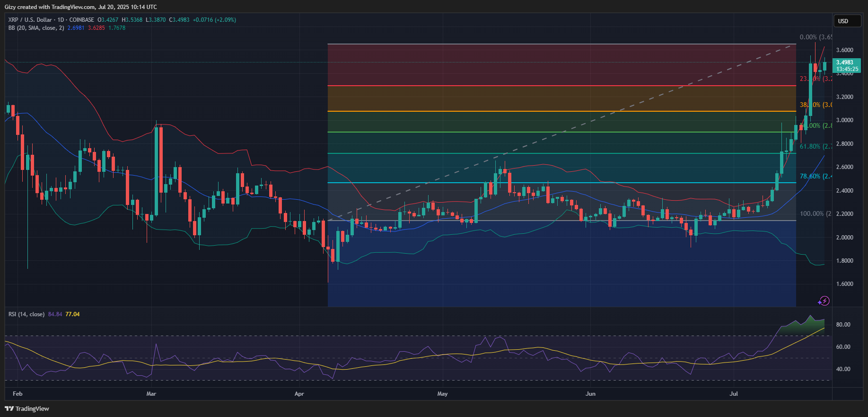Click the purple lightning event icon

click(824, 301)
